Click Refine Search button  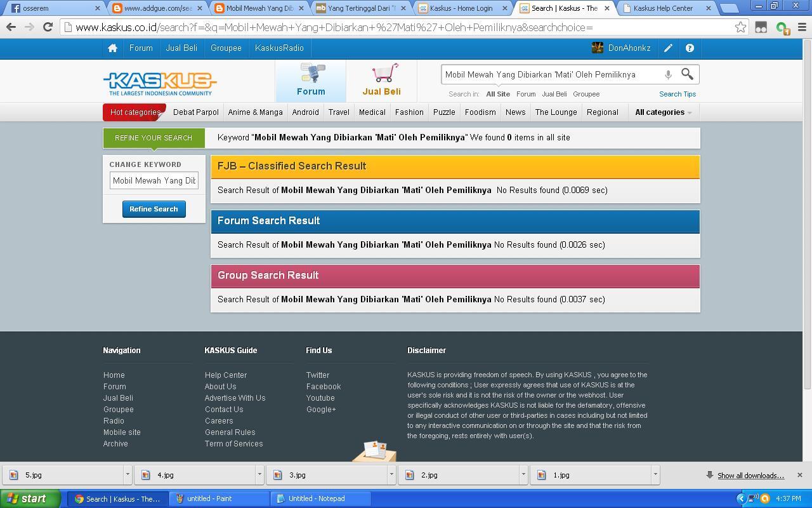pos(154,209)
